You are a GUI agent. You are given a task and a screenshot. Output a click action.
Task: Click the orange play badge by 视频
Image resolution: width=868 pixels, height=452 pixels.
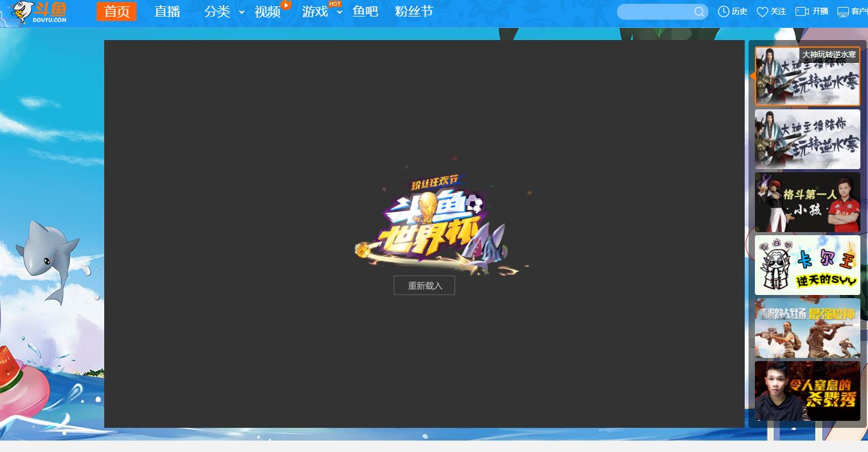point(286,5)
